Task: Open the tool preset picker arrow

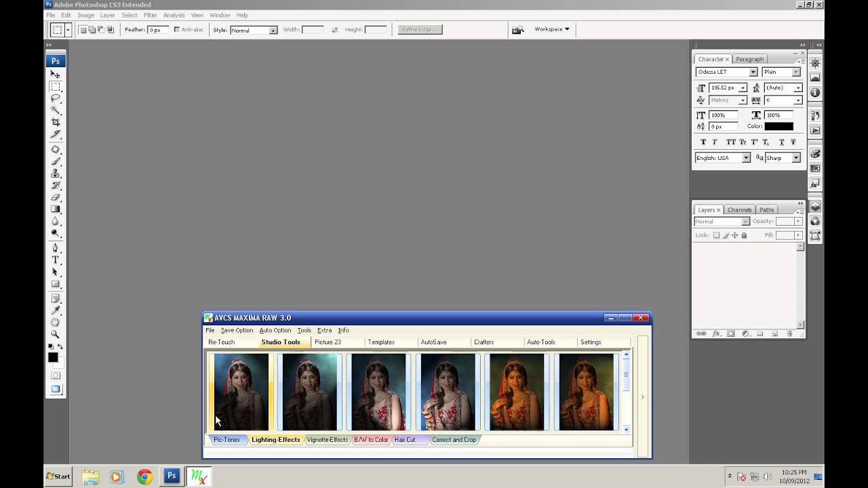Action: tap(68, 30)
